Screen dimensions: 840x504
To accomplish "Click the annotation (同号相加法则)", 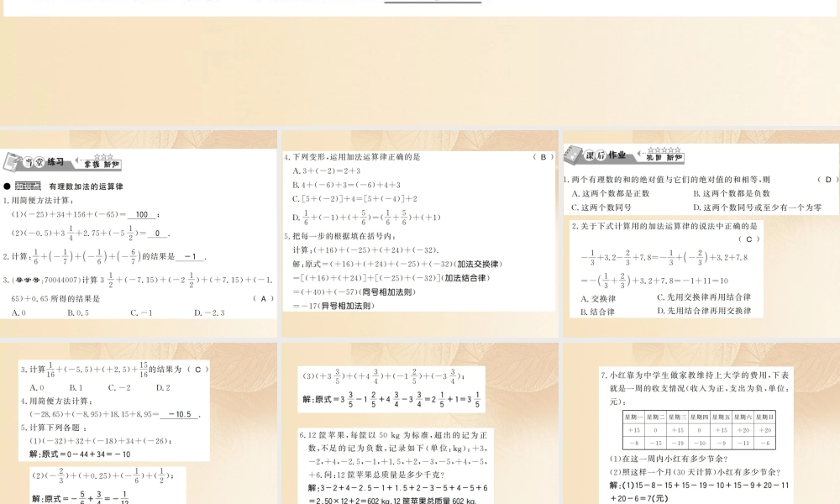I will [x=388, y=292].
